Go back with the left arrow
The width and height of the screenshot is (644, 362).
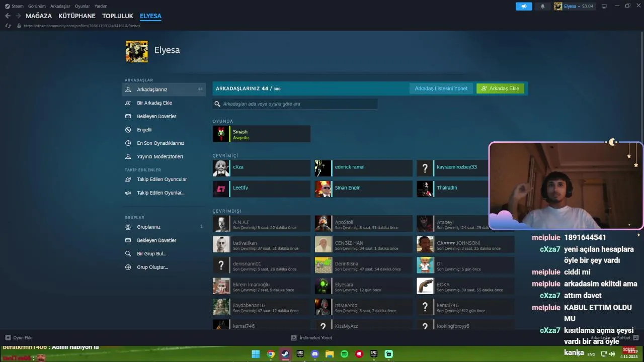pyautogui.click(x=8, y=16)
